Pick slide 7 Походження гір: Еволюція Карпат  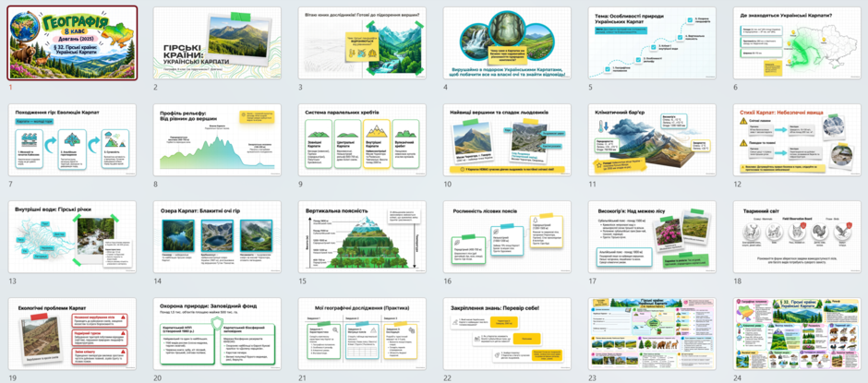pyautogui.click(x=73, y=140)
